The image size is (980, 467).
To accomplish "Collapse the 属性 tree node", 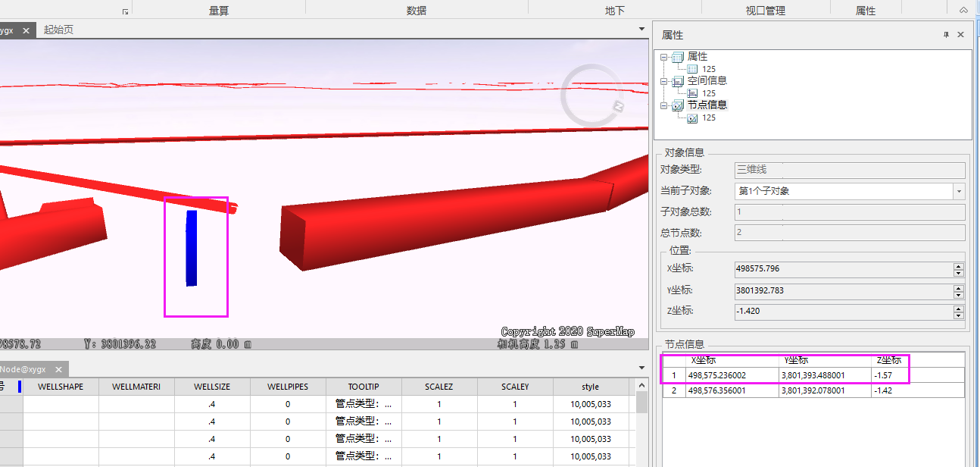I will coord(664,57).
